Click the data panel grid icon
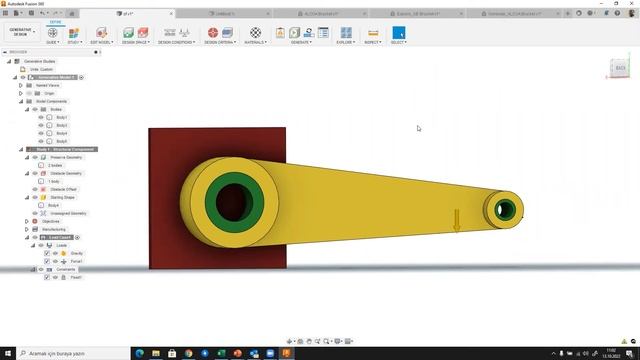Screen dimensions: 640x360 [x=5, y=13]
